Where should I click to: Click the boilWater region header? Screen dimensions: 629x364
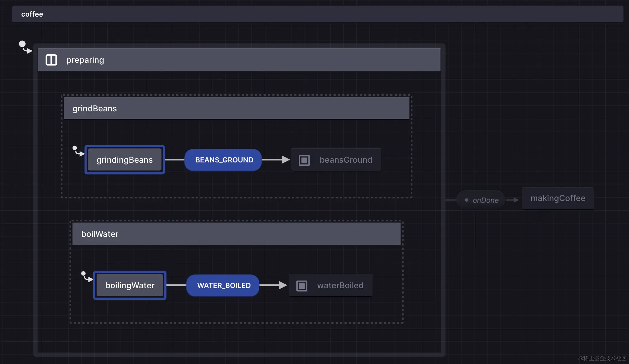point(236,234)
